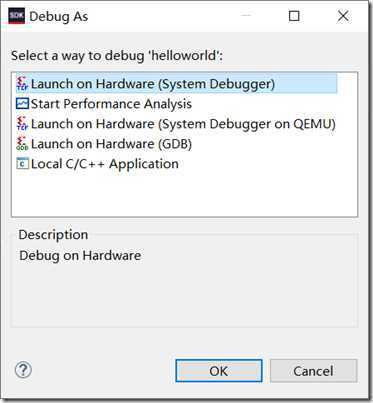Close the Debug As dialog
373x403 pixels.
(x=343, y=16)
